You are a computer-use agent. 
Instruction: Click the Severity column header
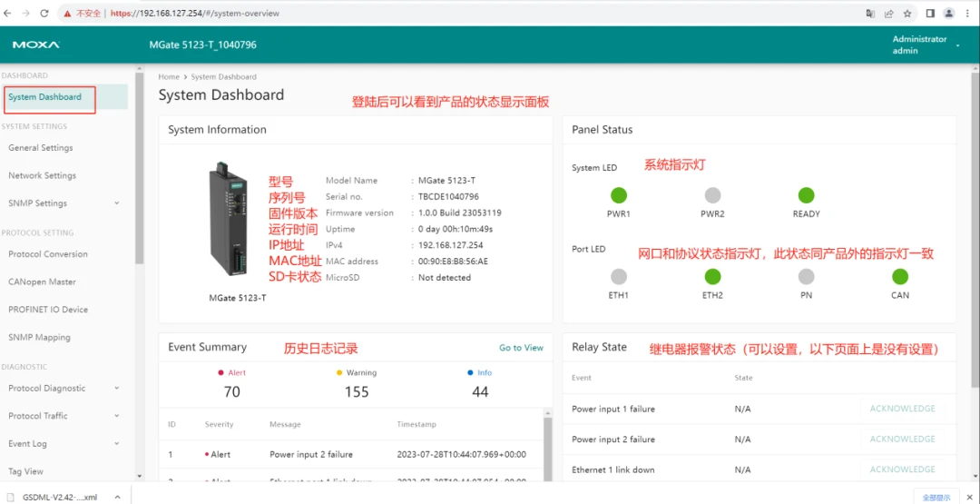click(x=219, y=424)
